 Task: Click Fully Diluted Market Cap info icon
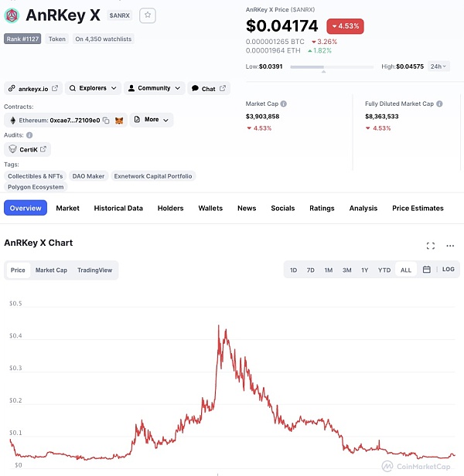coord(439,104)
